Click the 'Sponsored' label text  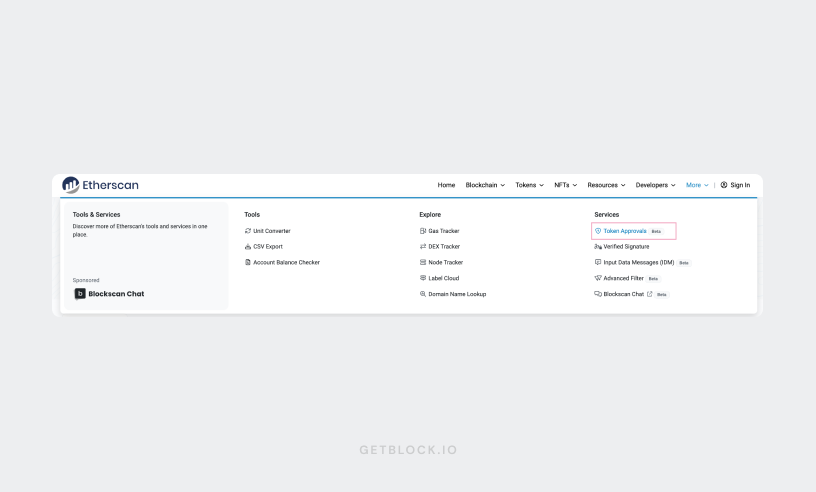(x=86, y=280)
